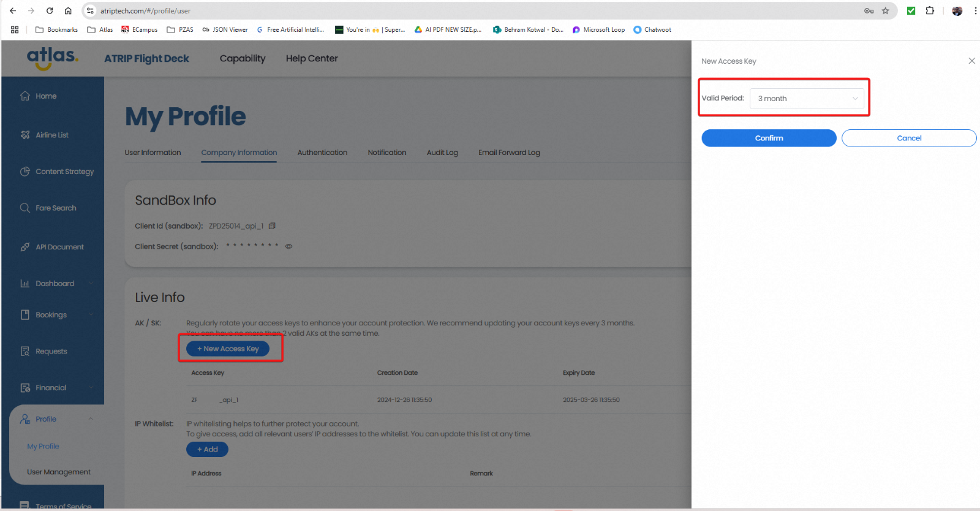Expand the Dashboard sidebar menu
Viewport: 980px width, 511px height.
(x=91, y=283)
